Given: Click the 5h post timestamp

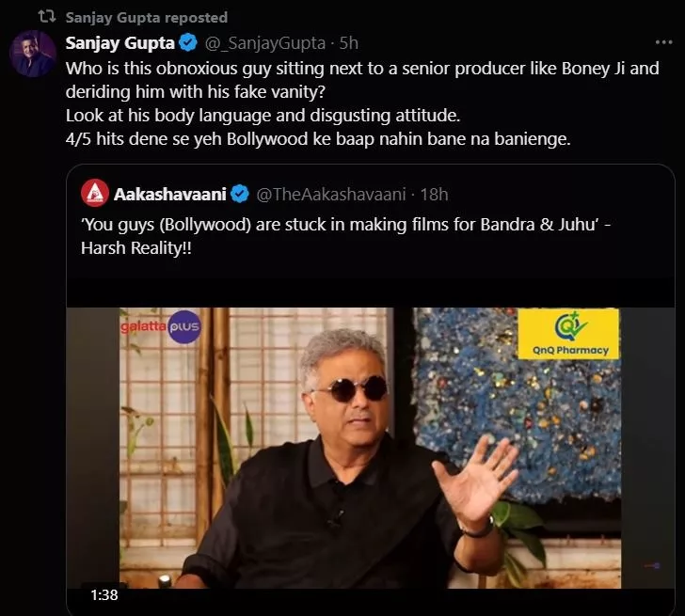Looking at the screenshot, I should 348,42.
